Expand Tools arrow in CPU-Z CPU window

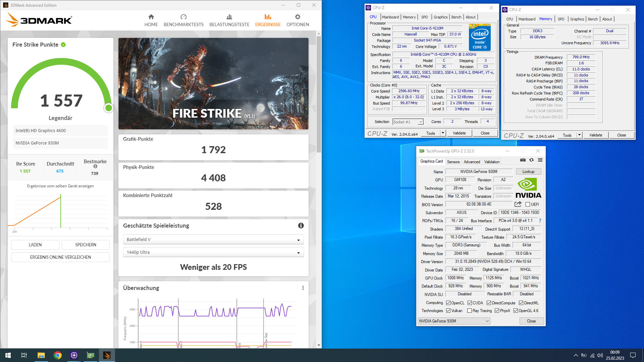443,133
